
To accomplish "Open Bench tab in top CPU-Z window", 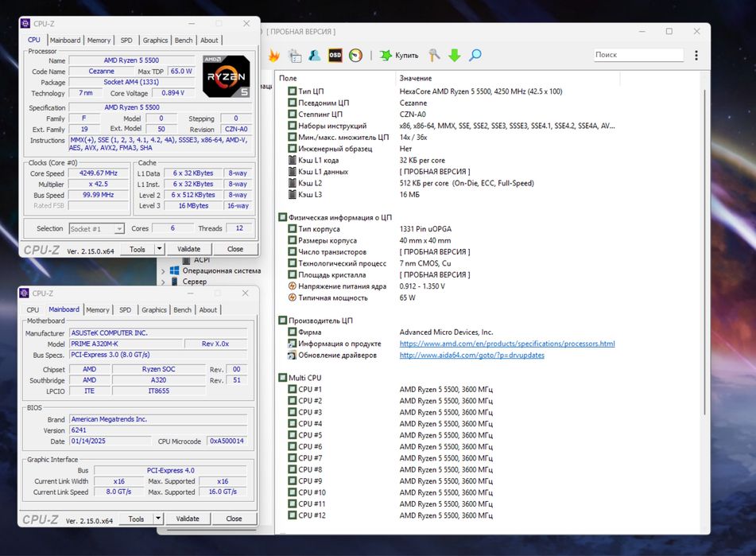I will point(184,41).
